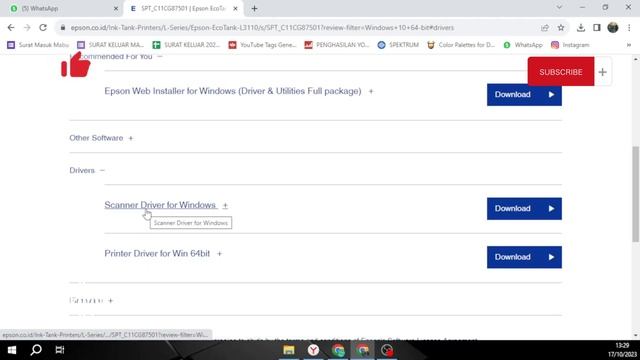640x360 pixels.
Task: Download Printer Driver for Win 64bit
Action: pyautogui.click(x=524, y=257)
